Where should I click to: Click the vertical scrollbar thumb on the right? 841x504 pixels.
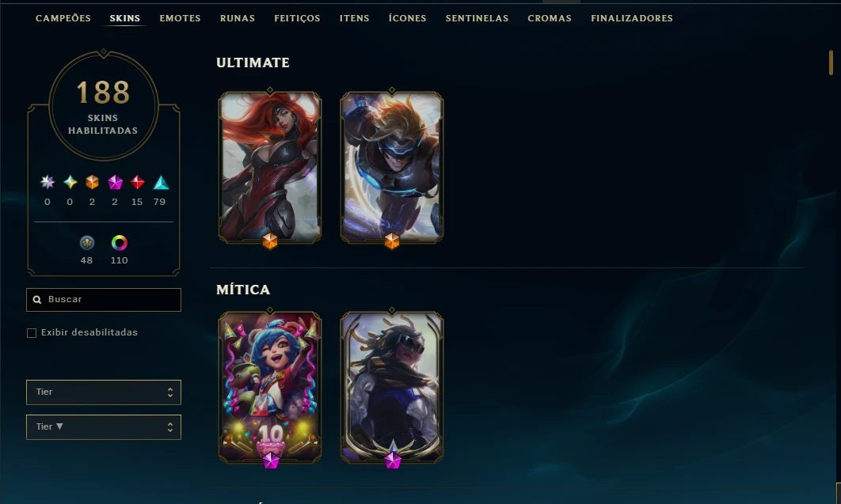click(x=831, y=63)
